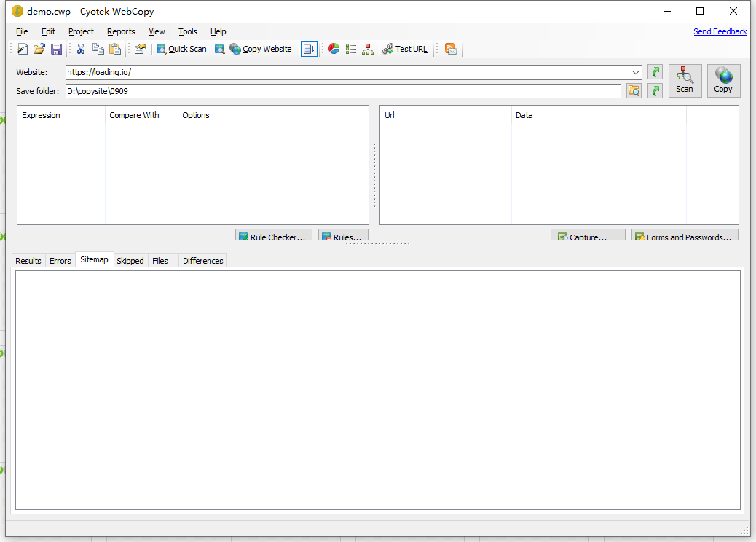Click the window resize grip corner
Viewport: 756px width, 542px height.
pyautogui.click(x=744, y=530)
